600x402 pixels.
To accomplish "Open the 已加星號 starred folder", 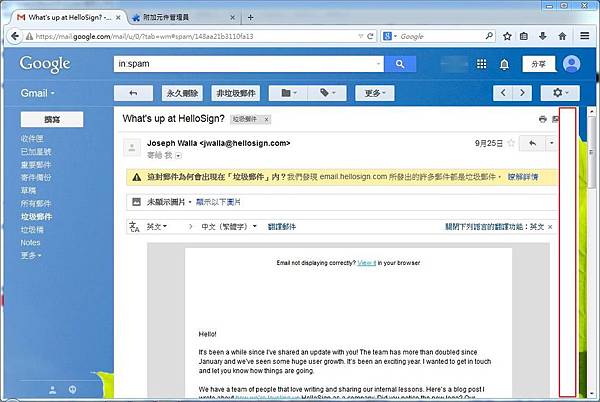I will pyautogui.click(x=36, y=151).
